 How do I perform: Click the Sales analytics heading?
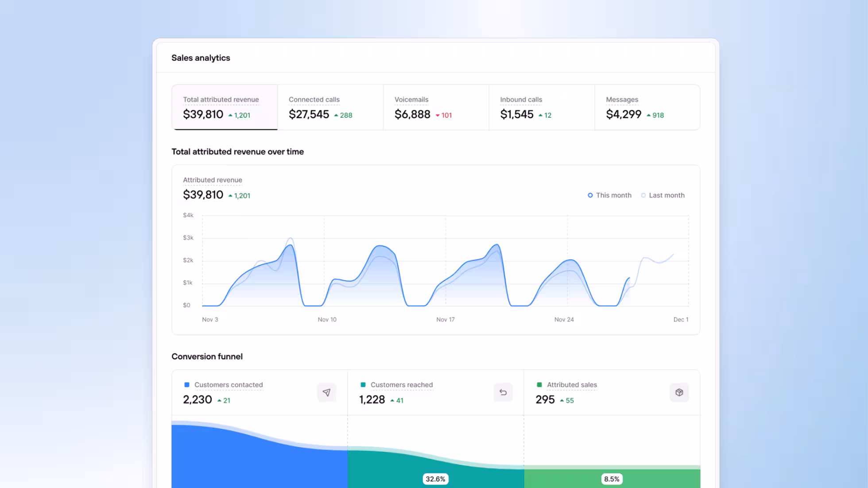click(201, 58)
